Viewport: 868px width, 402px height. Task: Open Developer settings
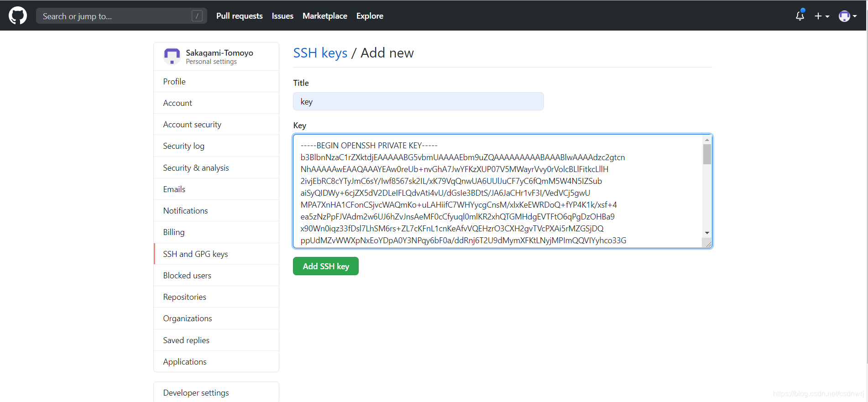tap(216, 392)
